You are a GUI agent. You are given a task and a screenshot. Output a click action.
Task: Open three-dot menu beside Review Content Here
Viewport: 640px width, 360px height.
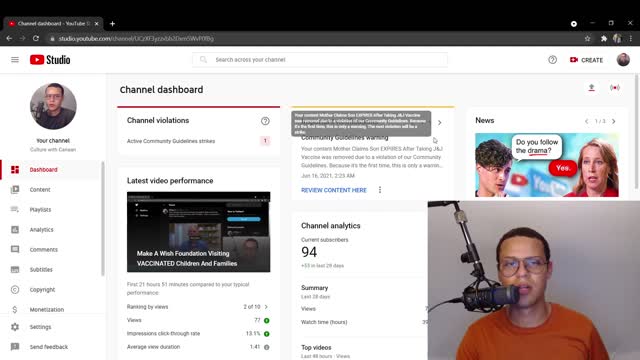pyautogui.click(x=380, y=190)
